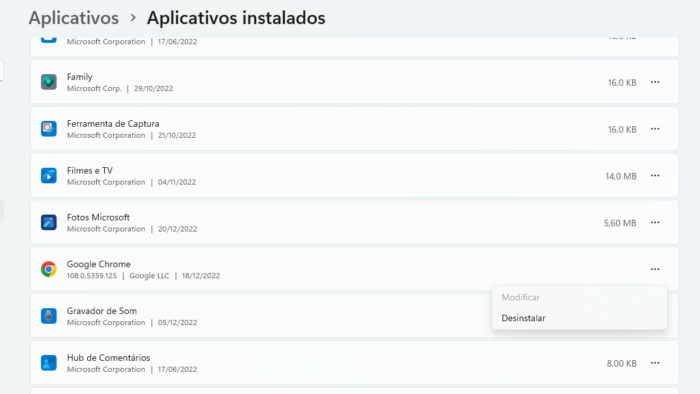
Task: Open more options for Fotos Microsoft
Action: [655, 222]
